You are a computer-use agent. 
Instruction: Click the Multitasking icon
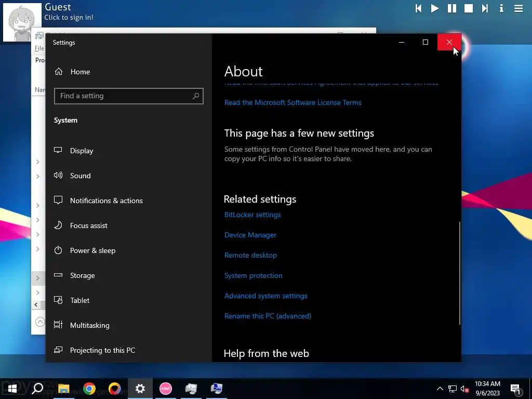tap(58, 325)
